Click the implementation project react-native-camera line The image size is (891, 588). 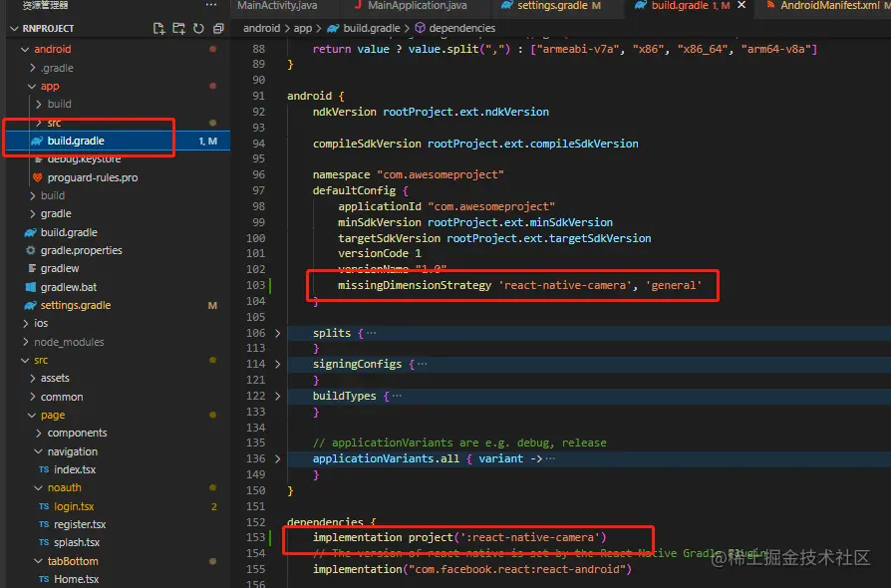pyautogui.click(x=459, y=537)
